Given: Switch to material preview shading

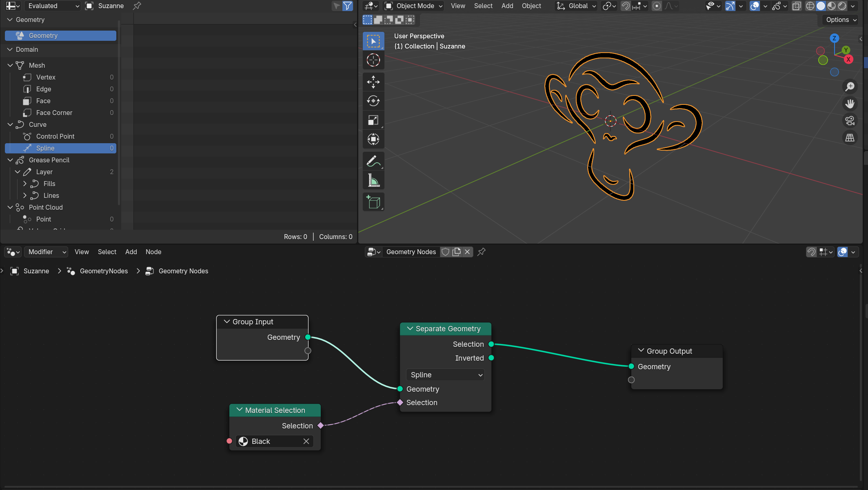Looking at the screenshot, I should [831, 6].
